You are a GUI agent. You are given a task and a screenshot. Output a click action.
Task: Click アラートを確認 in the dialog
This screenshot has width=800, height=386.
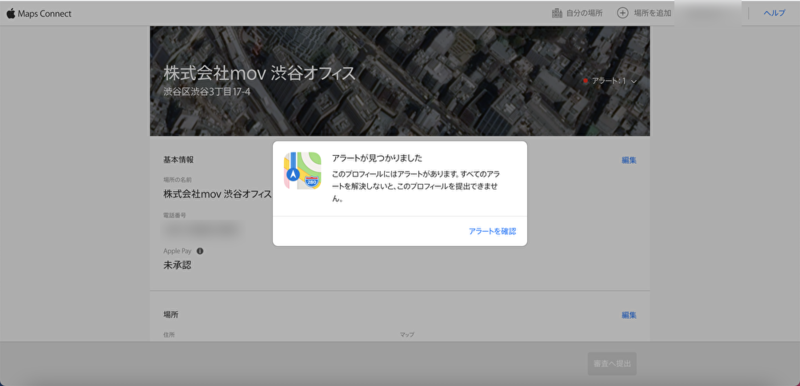(492, 231)
